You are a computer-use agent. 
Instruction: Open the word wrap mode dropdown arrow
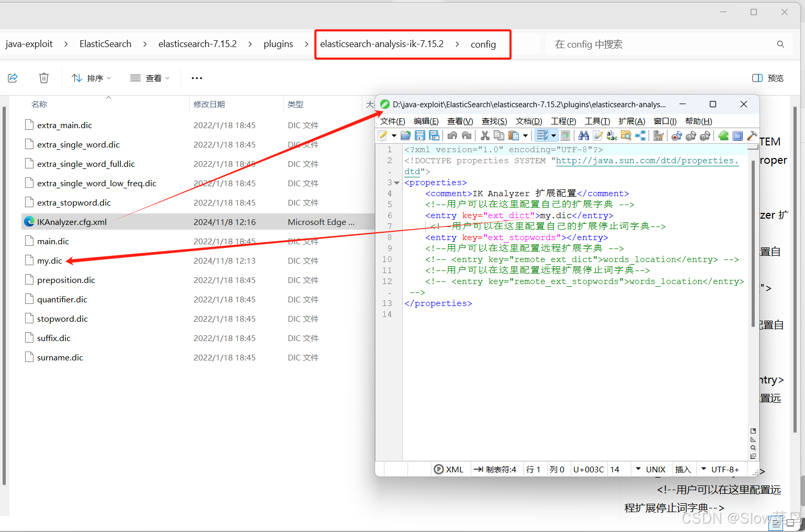point(553,136)
